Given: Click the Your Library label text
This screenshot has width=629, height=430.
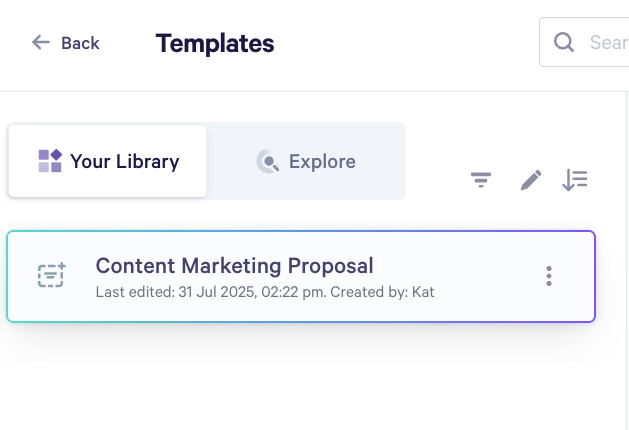Looking at the screenshot, I should (x=125, y=161).
